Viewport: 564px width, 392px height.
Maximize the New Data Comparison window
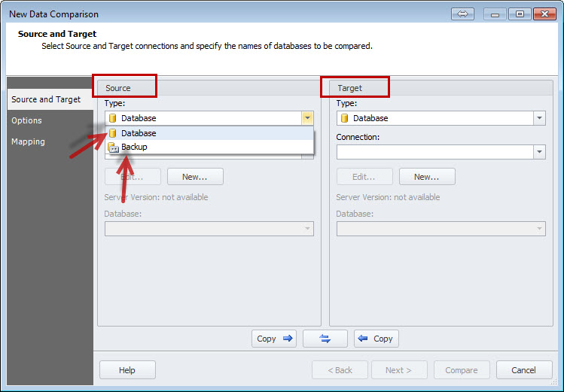520,14
